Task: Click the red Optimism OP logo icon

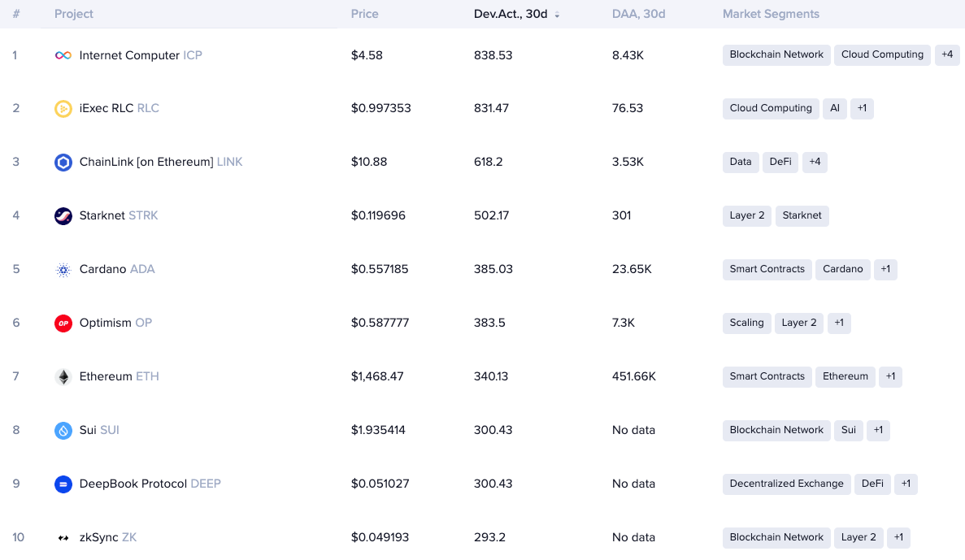Action: (x=63, y=323)
